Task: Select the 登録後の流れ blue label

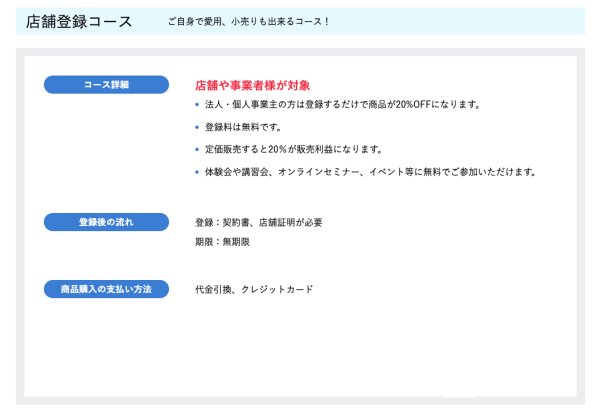Action: point(106,221)
